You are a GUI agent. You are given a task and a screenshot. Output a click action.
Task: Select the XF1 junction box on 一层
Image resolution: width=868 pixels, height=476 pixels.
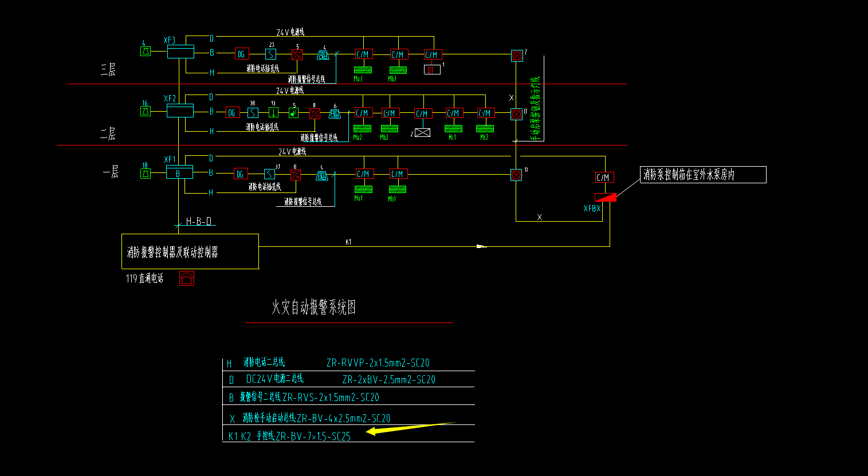tap(179, 172)
